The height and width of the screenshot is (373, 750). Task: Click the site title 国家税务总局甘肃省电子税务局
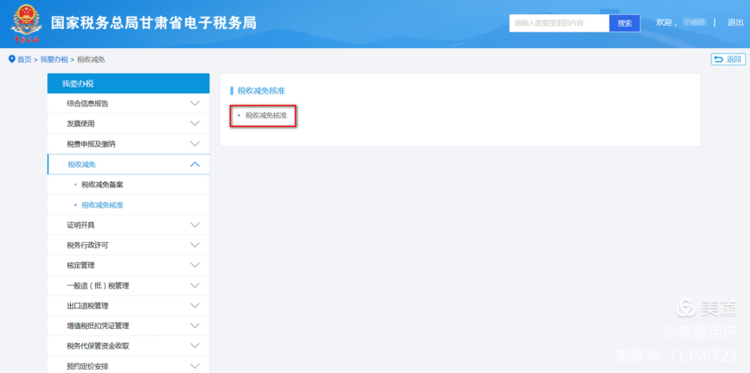pos(154,23)
